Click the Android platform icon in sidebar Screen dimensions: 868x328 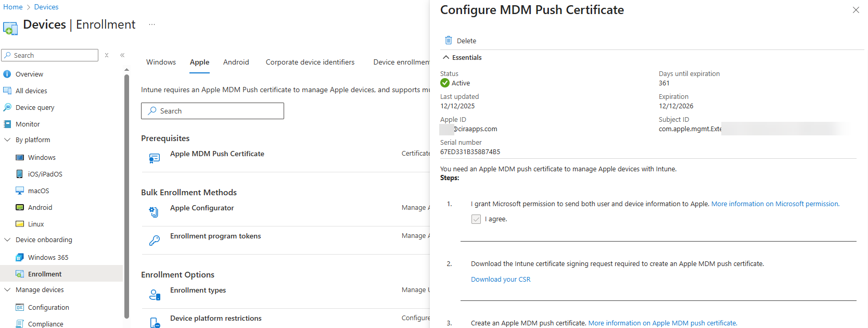pyautogui.click(x=20, y=207)
